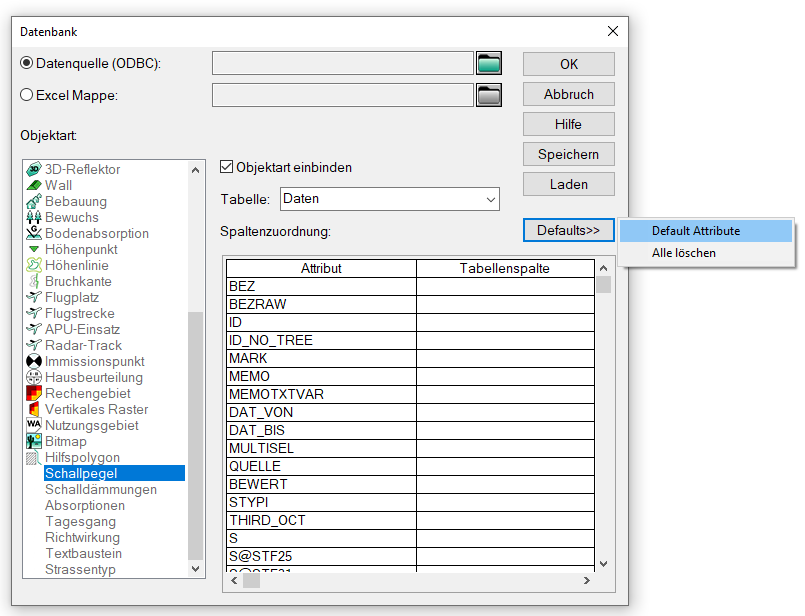Viewport: 805px width, 616px height.
Task: Click the Abbruch button
Action: point(568,94)
